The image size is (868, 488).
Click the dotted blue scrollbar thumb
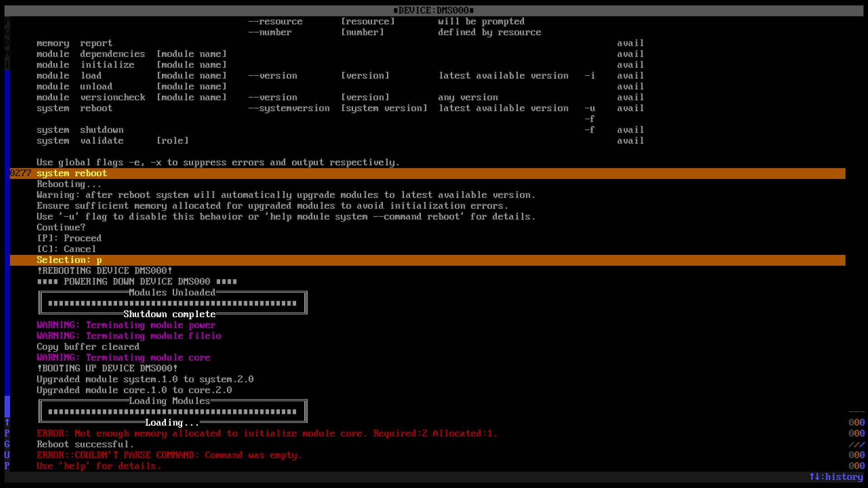(x=7, y=406)
